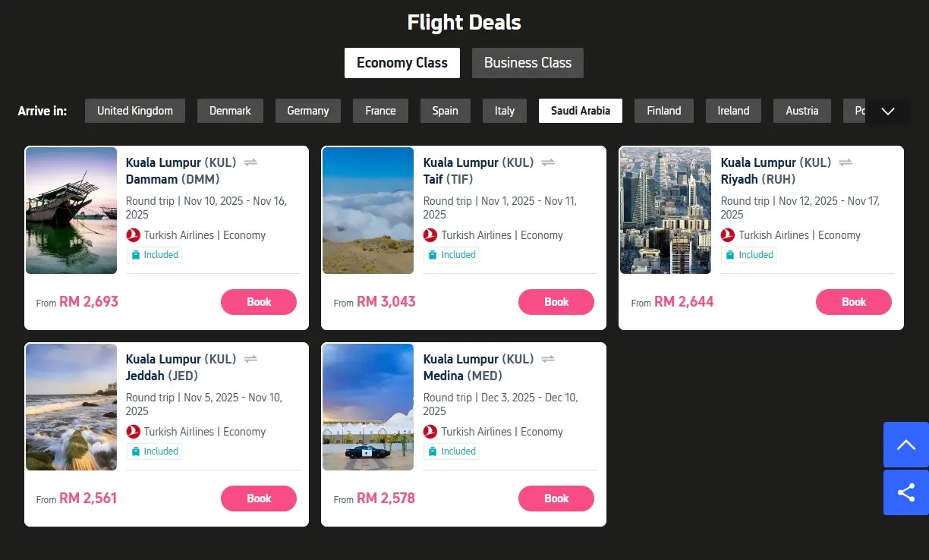Click baggage Included badge on Jeddah card
The image size is (929, 560).
(154, 451)
